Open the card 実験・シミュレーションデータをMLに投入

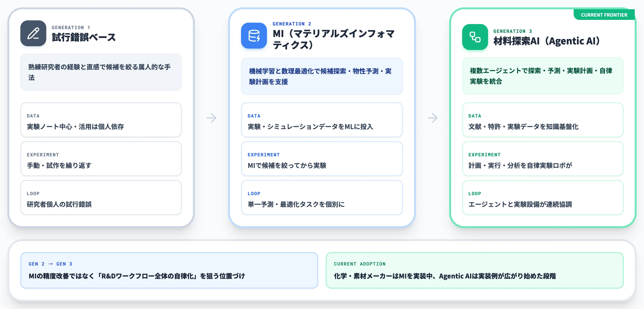[x=322, y=120]
